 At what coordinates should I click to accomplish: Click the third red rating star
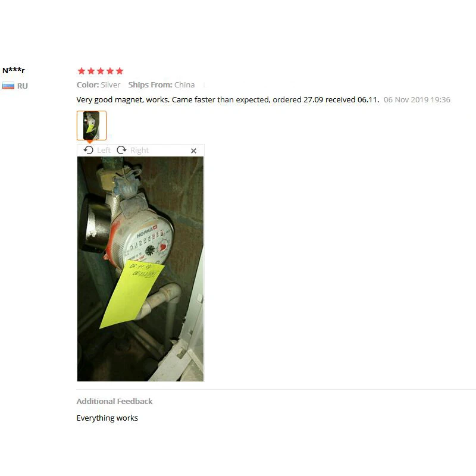coord(101,71)
